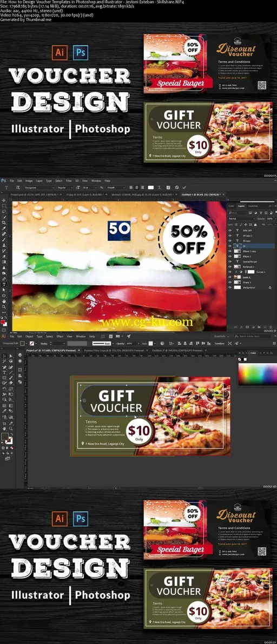Click the lock all padlock icon in Layers
277x644 pixels.
[x=255, y=225]
